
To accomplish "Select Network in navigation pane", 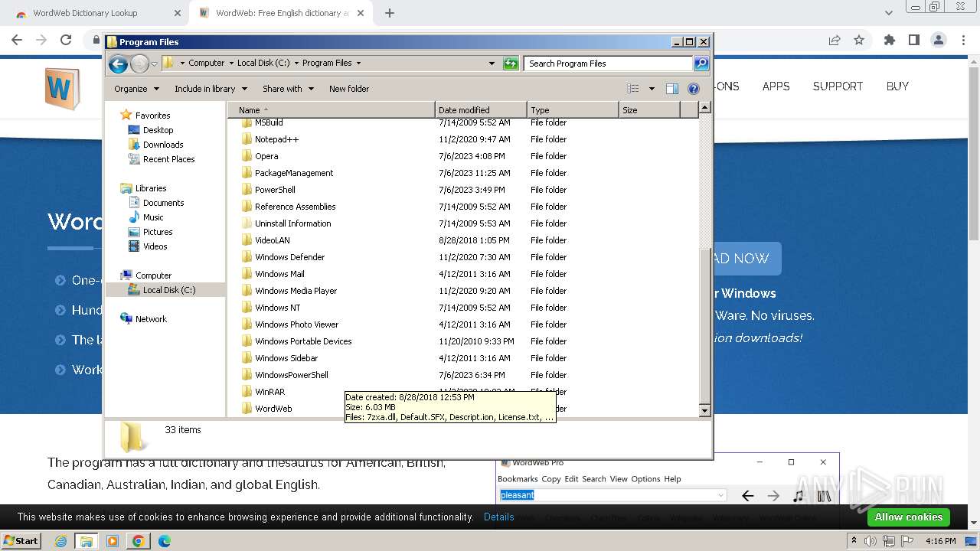I will 151,319.
